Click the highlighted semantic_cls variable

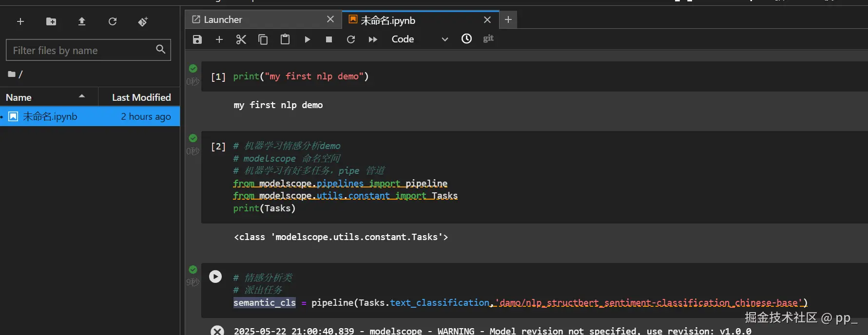pos(264,302)
